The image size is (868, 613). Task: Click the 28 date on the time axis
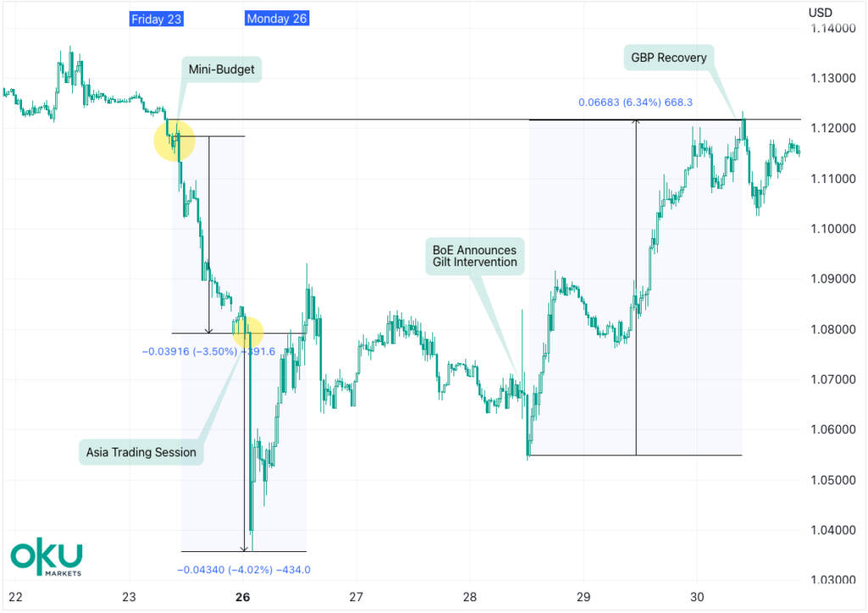[x=470, y=596]
